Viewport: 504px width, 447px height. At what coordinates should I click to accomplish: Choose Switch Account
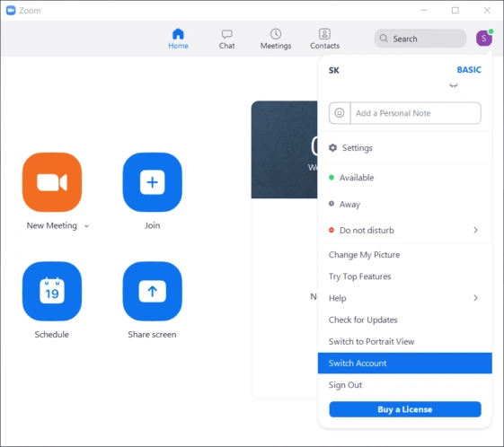click(404, 364)
